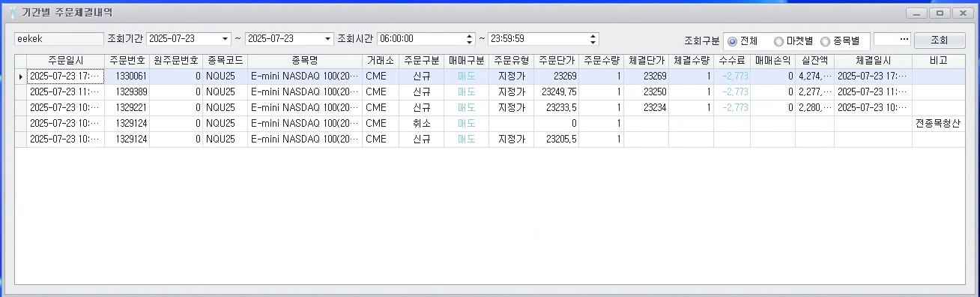
Task: Click the 체결단가 column header
Action: click(646, 61)
